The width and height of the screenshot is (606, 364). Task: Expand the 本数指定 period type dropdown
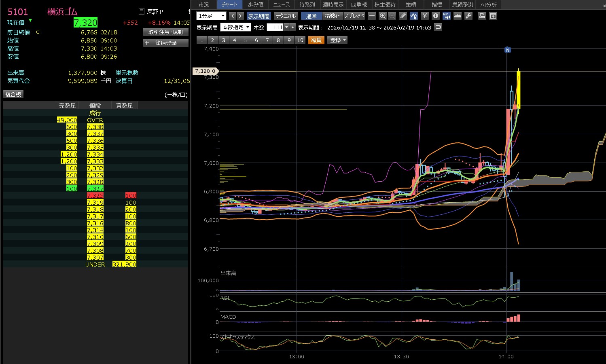click(x=235, y=27)
